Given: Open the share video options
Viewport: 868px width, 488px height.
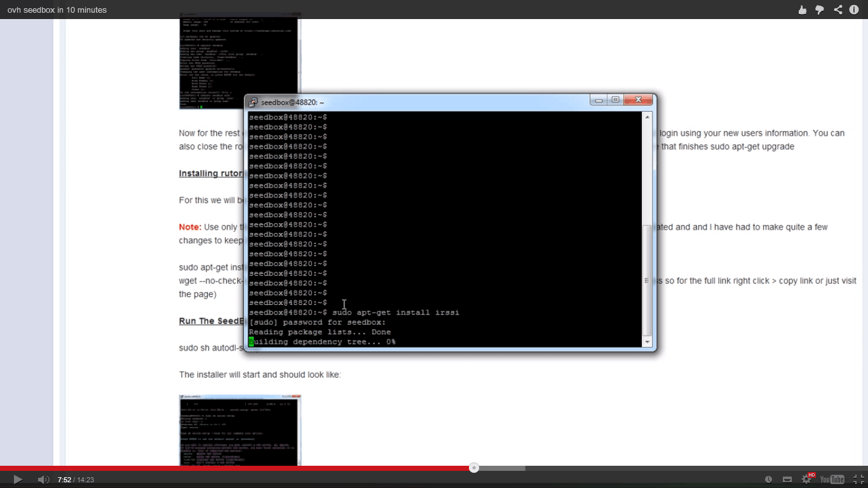Looking at the screenshot, I should pos(838,10).
